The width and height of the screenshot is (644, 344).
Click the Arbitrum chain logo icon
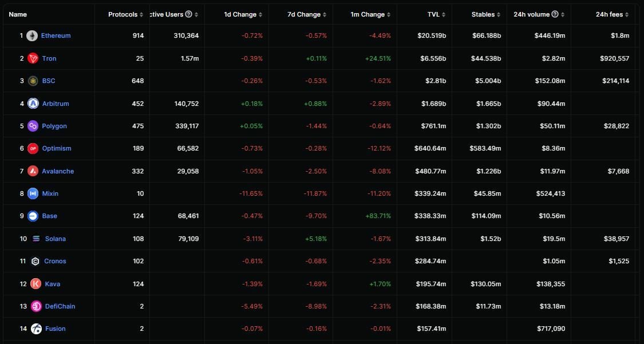[33, 104]
